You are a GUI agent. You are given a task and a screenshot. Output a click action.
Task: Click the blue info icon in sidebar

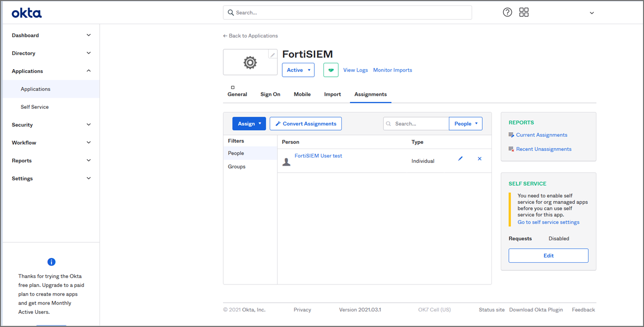coord(51,262)
